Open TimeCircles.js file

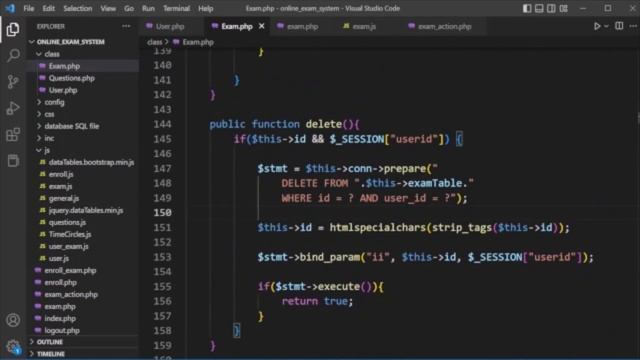(x=70, y=234)
